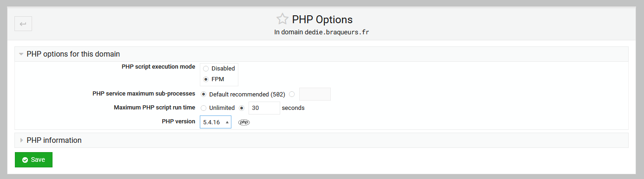Click the green Save button
Screen dimensions: 644x179
point(33,160)
